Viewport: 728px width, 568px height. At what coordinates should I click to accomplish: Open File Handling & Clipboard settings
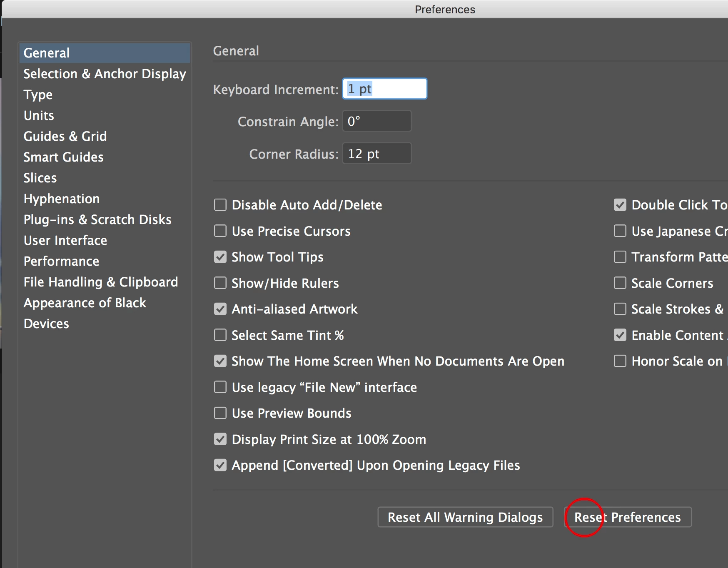pyautogui.click(x=101, y=282)
